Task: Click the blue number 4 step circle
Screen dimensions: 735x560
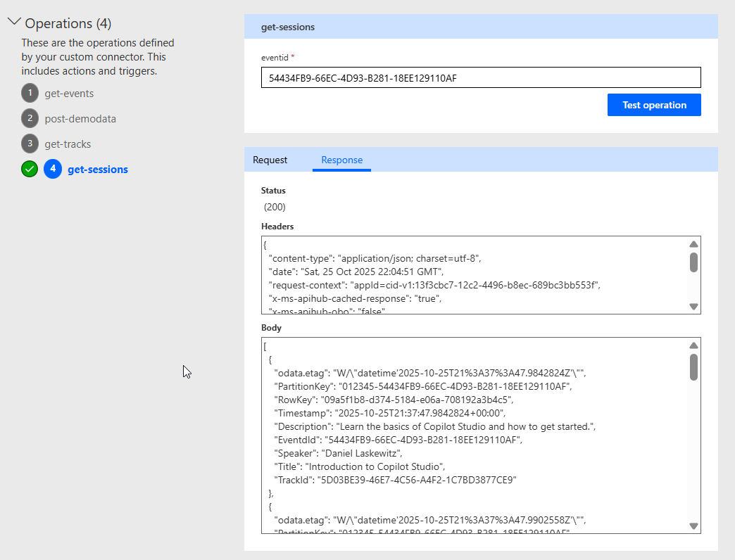Action: (x=53, y=169)
